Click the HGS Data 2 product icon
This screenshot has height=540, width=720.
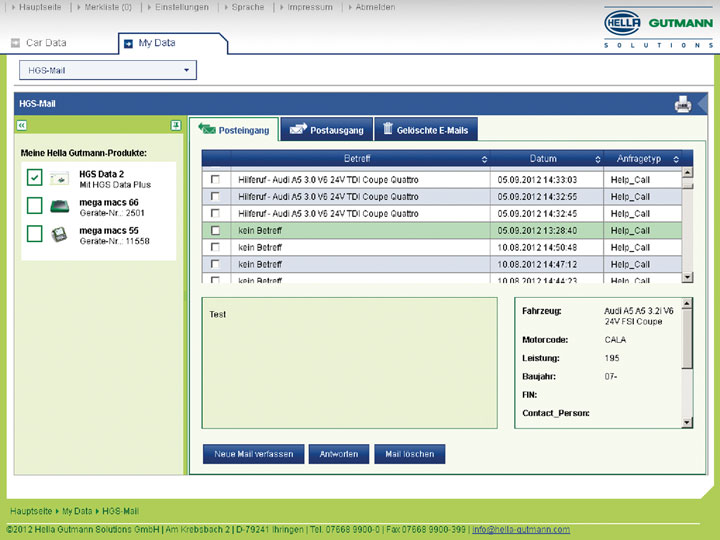[x=60, y=179]
